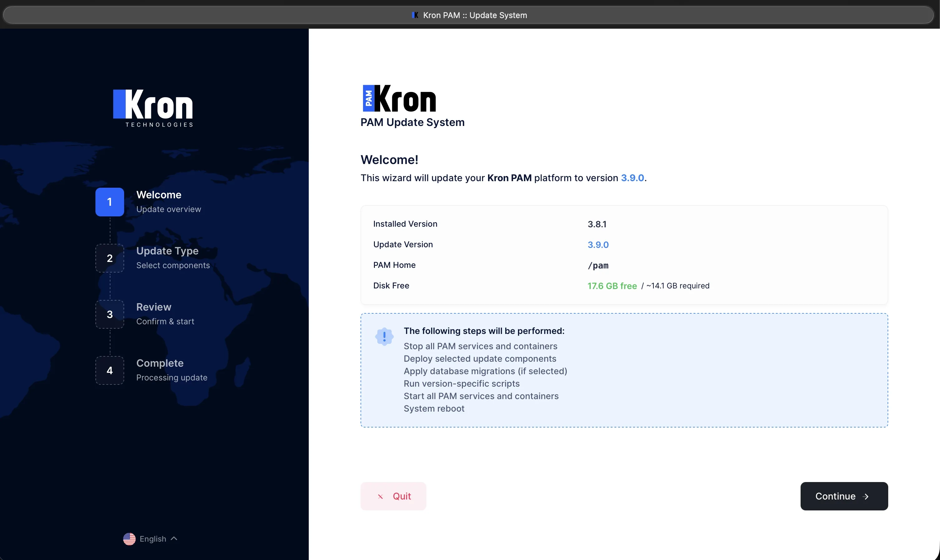The height and width of the screenshot is (560, 940).
Task: Click the Update Version value 3.9.0
Action: point(598,245)
